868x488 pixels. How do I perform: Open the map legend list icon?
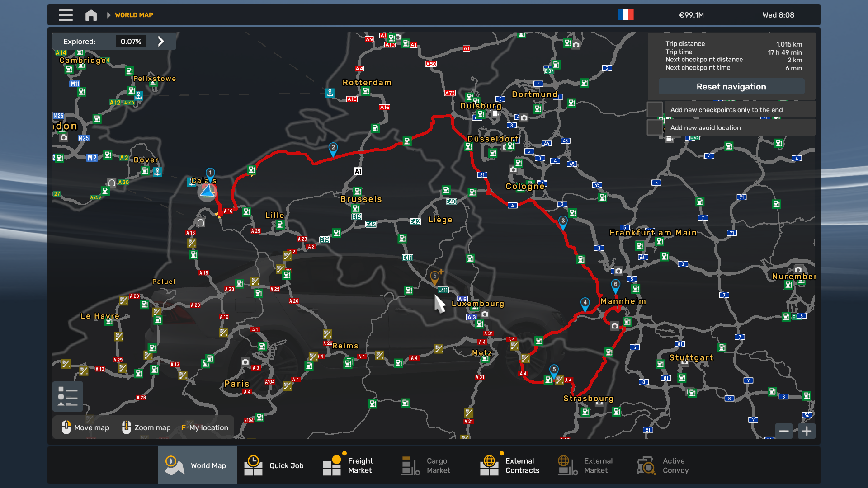click(x=68, y=396)
